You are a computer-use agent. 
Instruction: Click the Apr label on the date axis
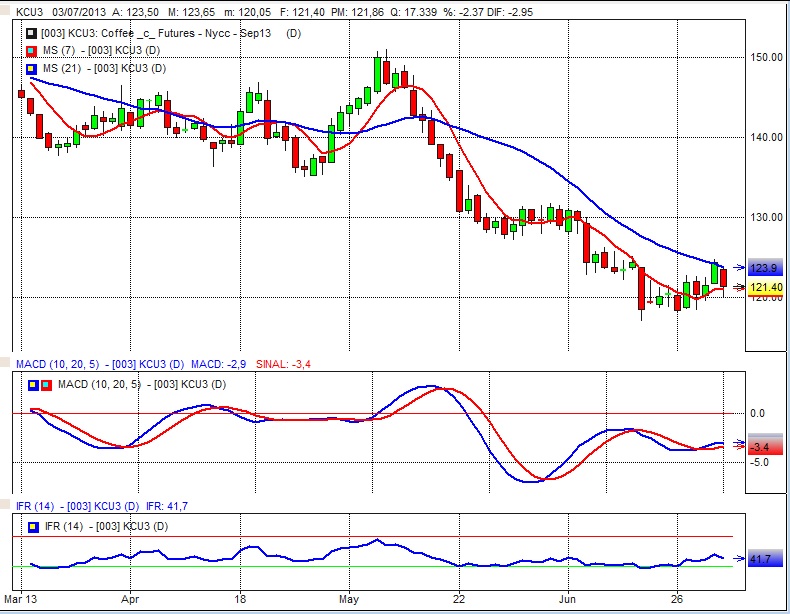(129, 601)
